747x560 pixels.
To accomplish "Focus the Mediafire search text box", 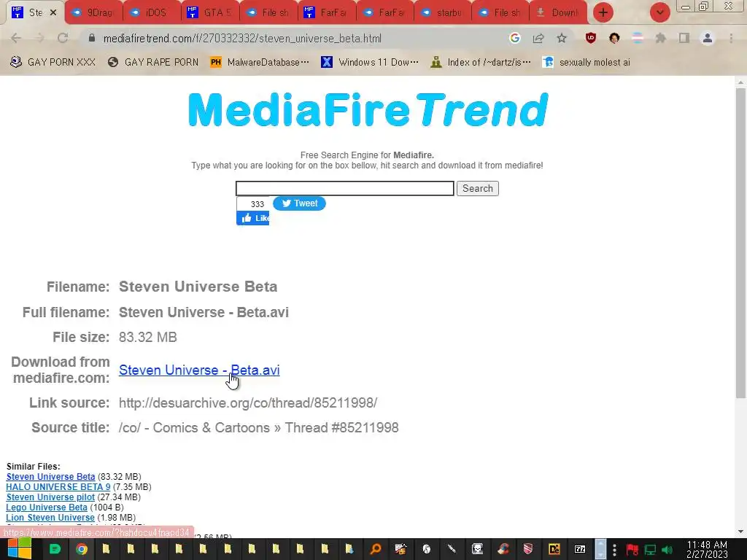I will (x=345, y=189).
